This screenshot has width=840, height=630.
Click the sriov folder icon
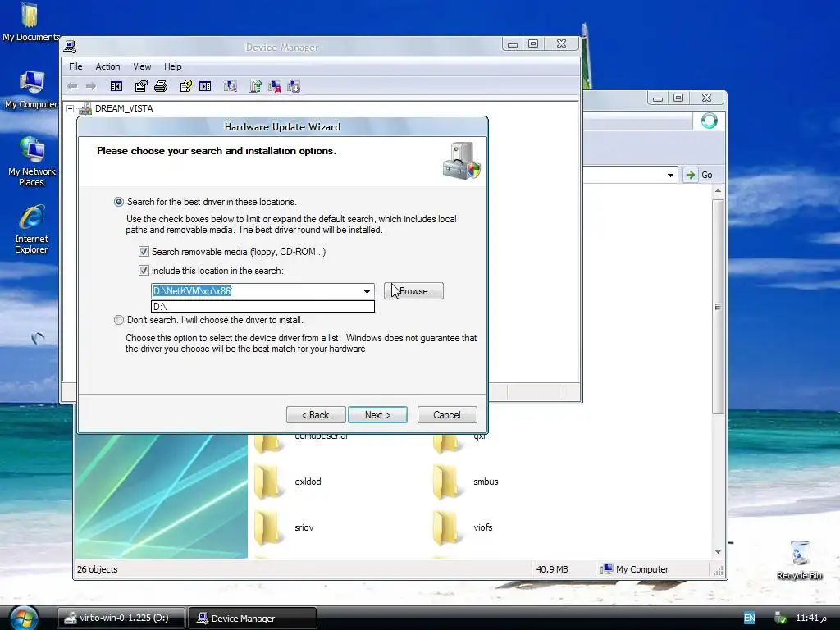267,527
